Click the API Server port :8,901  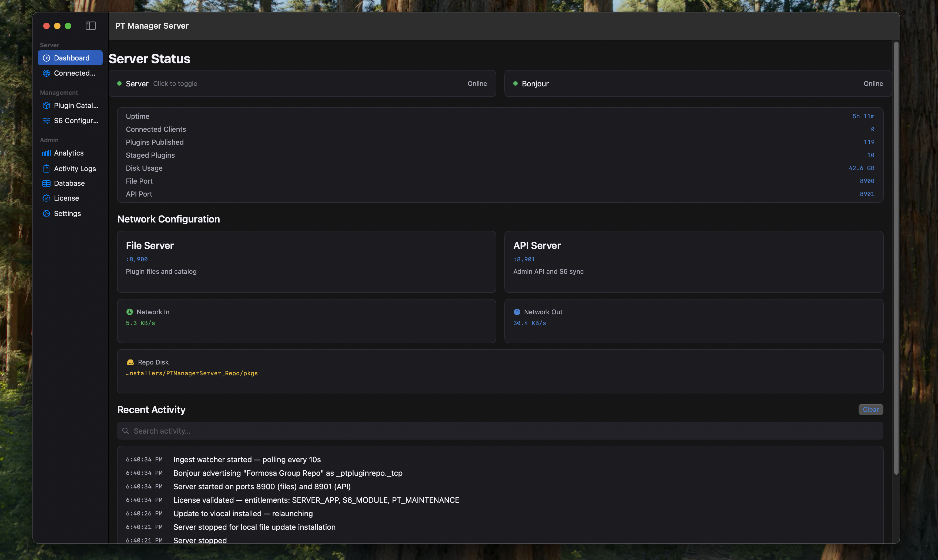[x=524, y=260]
